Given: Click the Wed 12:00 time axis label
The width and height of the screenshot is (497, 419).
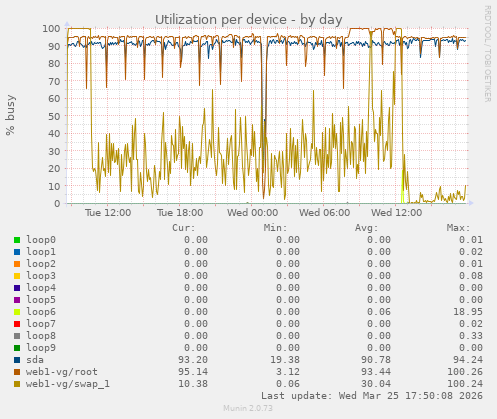Looking at the screenshot, I should pos(397,213).
